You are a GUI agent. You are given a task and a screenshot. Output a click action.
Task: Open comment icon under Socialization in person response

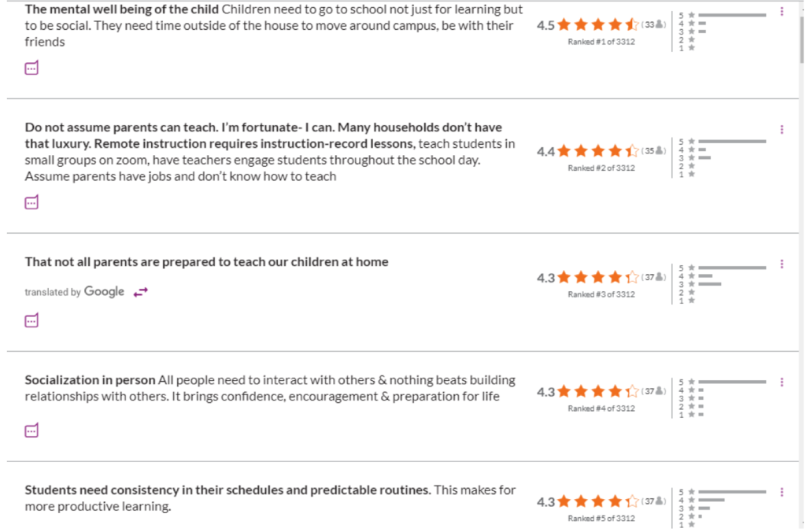tap(31, 430)
